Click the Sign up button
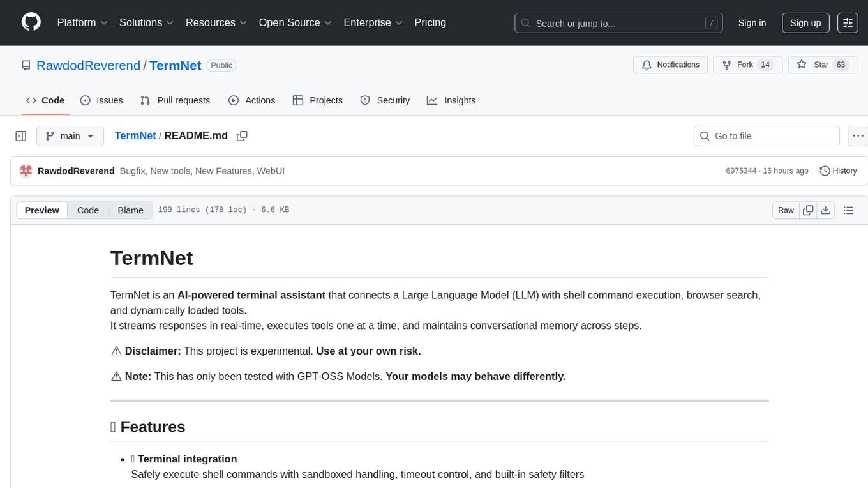This screenshot has width=868, height=488. coord(805,23)
